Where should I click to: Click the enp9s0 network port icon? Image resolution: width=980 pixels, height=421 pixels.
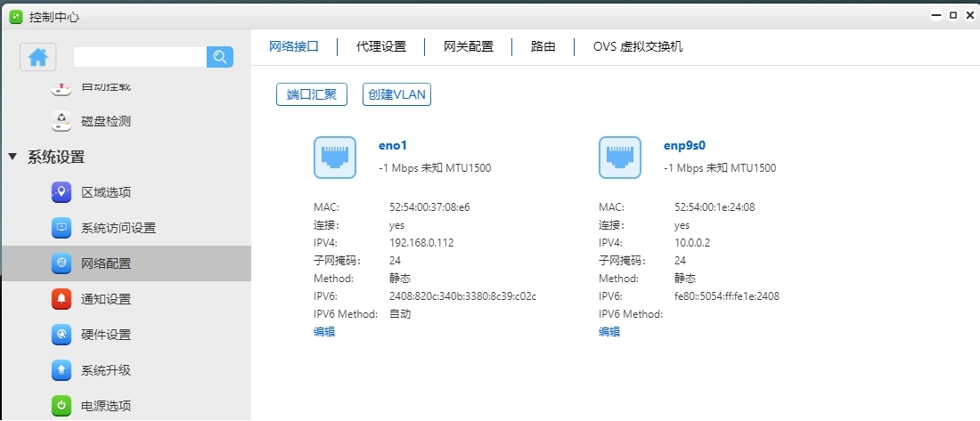[620, 158]
